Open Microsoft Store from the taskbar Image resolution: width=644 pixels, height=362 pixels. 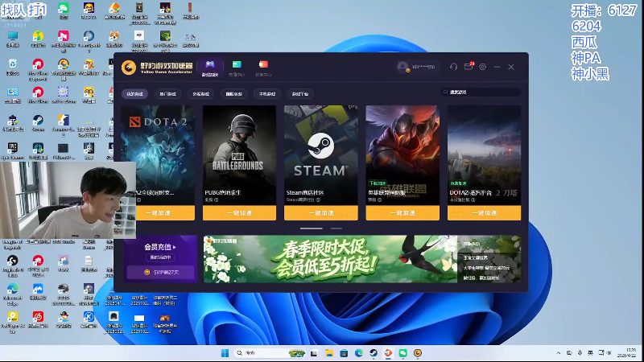344,353
